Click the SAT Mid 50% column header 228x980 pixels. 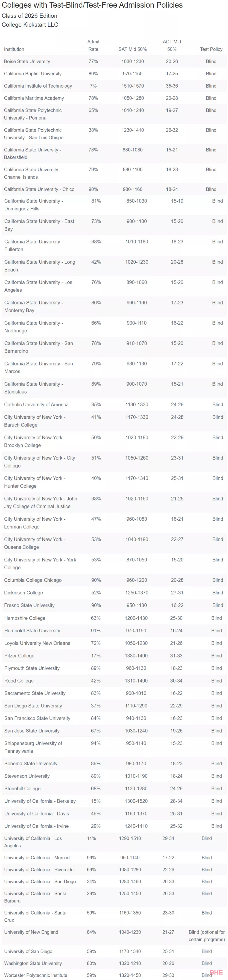pyautogui.click(x=132, y=49)
